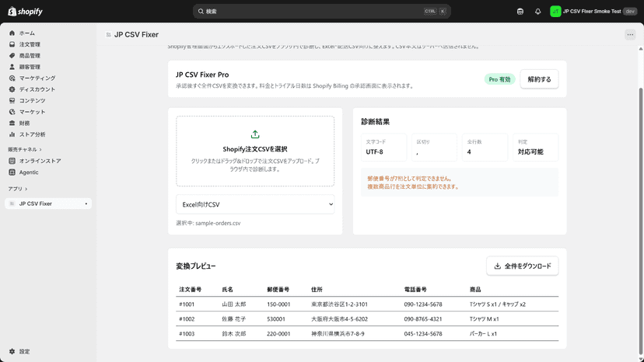Select ストア分析 in the sidebar

33,134
